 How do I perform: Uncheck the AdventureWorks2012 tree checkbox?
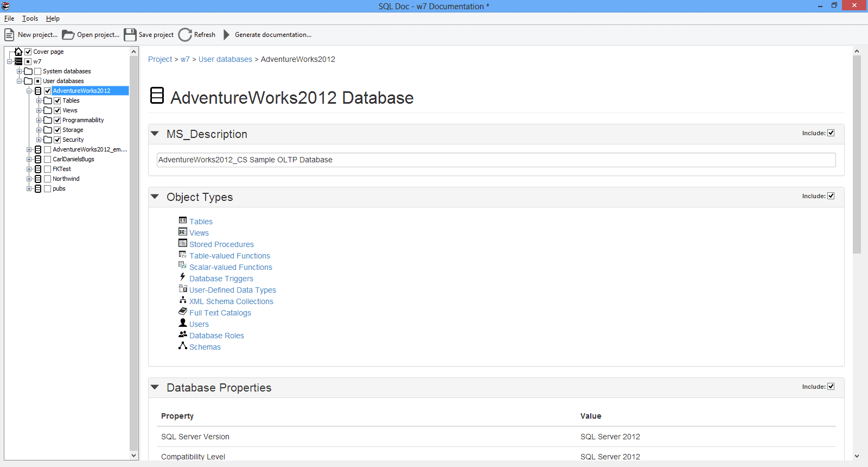[48, 91]
